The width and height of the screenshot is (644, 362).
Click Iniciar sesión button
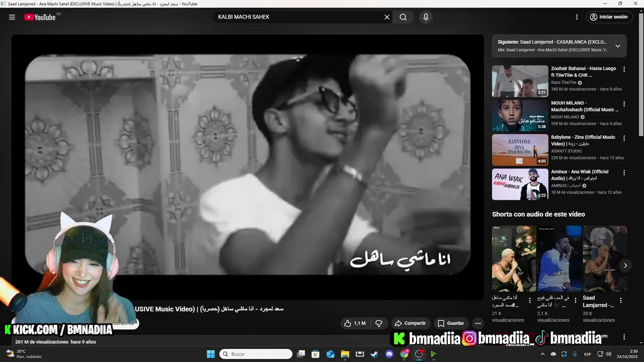pos(609,17)
